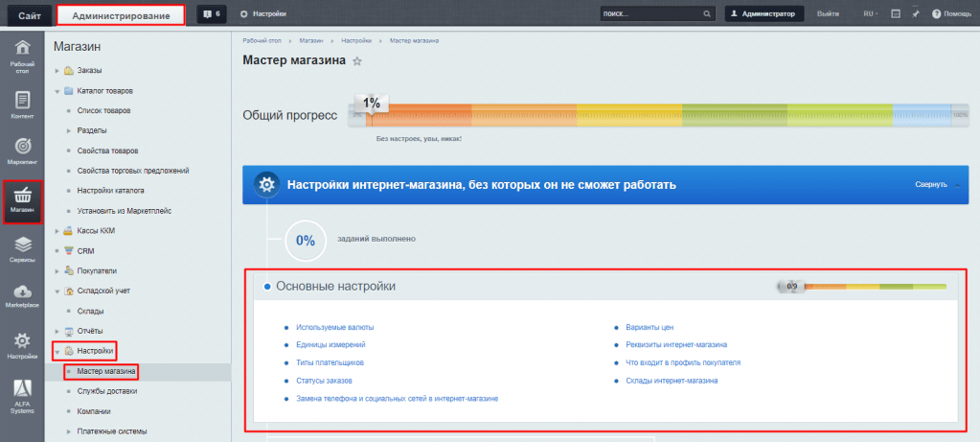Expand the Разделы node arrow
980x442 pixels.
(69, 130)
